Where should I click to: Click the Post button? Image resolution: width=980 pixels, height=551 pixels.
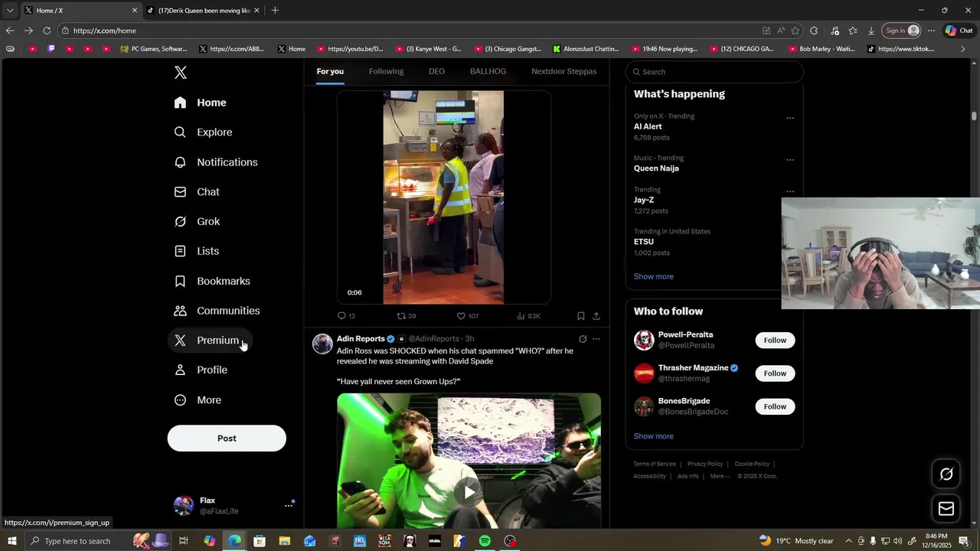pos(227,439)
